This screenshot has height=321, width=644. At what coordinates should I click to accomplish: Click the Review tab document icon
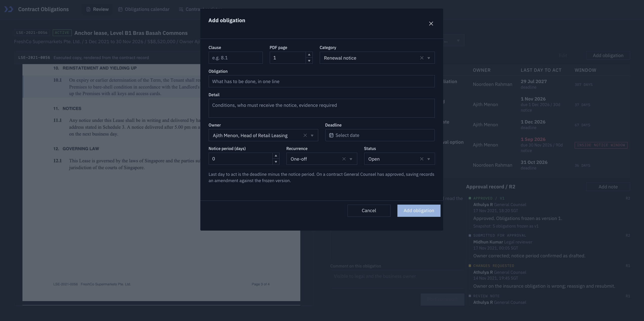point(88,9)
